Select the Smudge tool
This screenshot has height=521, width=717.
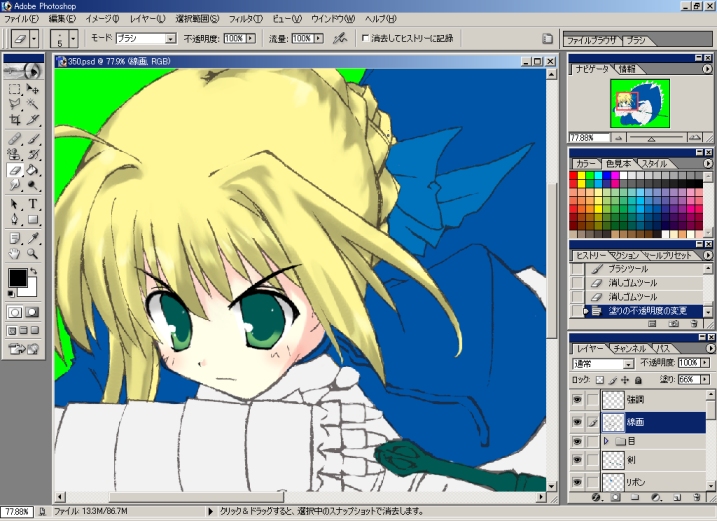pos(15,185)
